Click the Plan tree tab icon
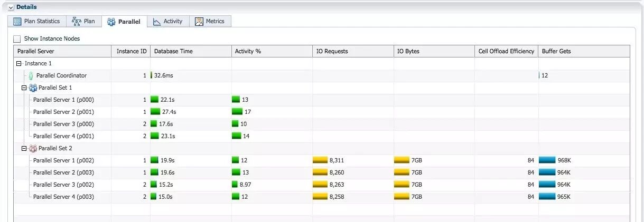The height and width of the screenshot is (222, 644). tap(76, 22)
